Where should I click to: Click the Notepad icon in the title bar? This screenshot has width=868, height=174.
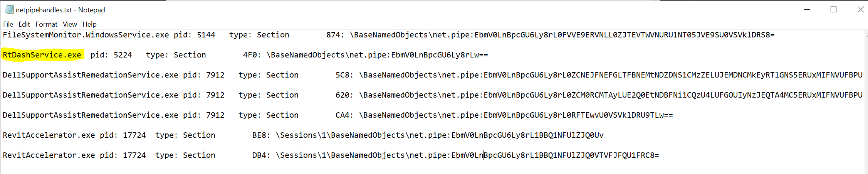coord(9,10)
